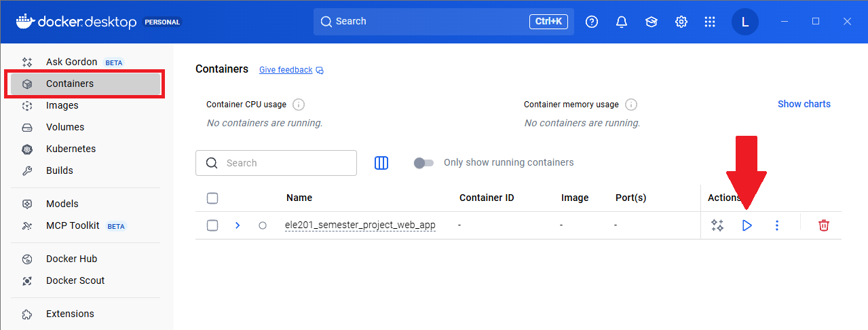Image resolution: width=868 pixels, height=330 pixels.
Task: Open ele201_semester_project_web_app container link
Action: click(360, 225)
